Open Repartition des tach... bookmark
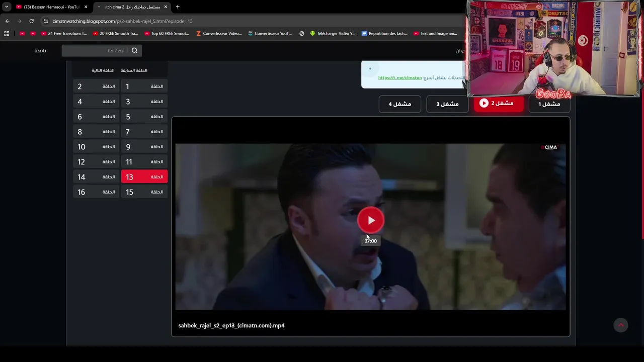The width and height of the screenshot is (644, 362). pos(385,34)
